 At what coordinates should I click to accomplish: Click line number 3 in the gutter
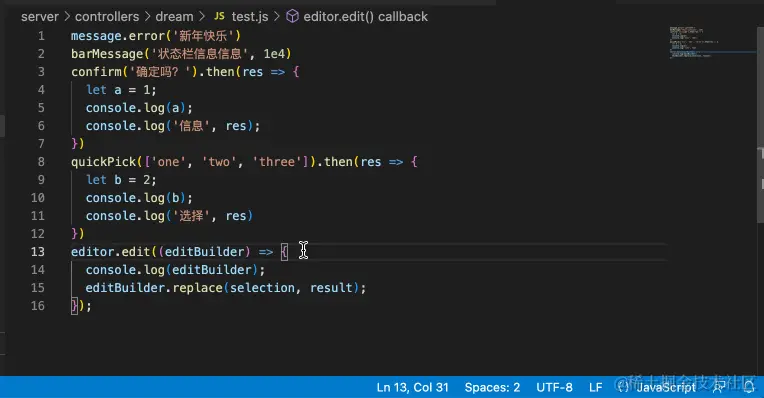coord(41,72)
